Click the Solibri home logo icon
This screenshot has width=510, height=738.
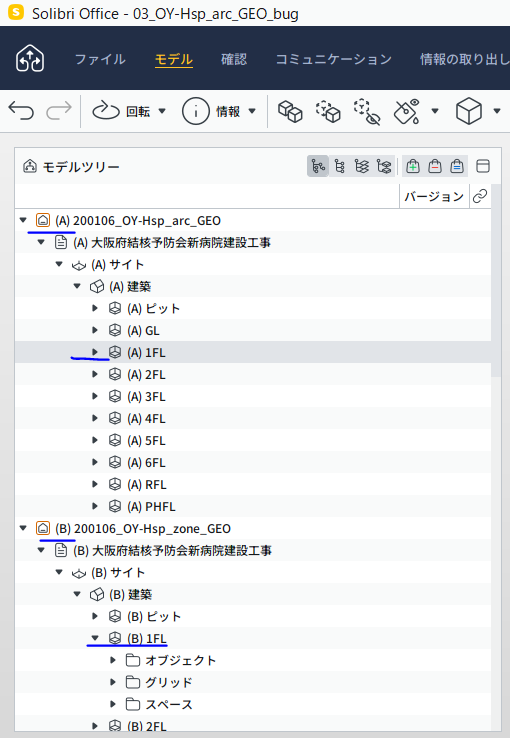point(30,59)
